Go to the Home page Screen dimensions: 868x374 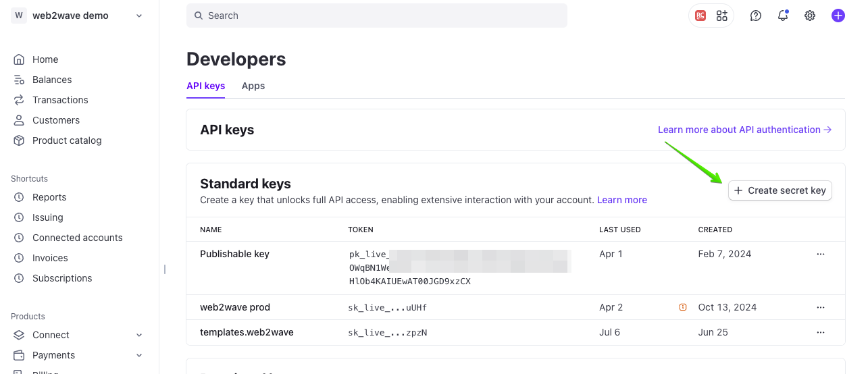tap(45, 59)
